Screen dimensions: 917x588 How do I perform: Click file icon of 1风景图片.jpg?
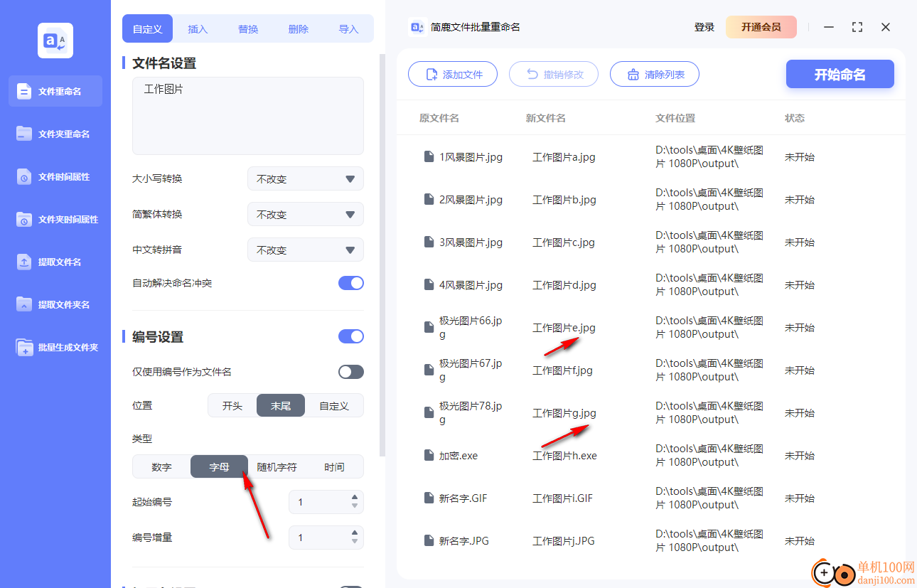coord(429,156)
